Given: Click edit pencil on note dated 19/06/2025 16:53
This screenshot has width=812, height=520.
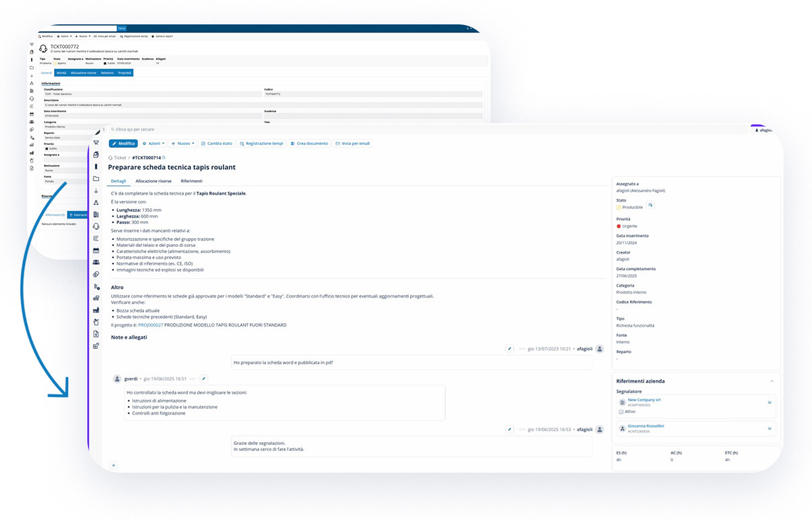Looking at the screenshot, I should click(510, 429).
